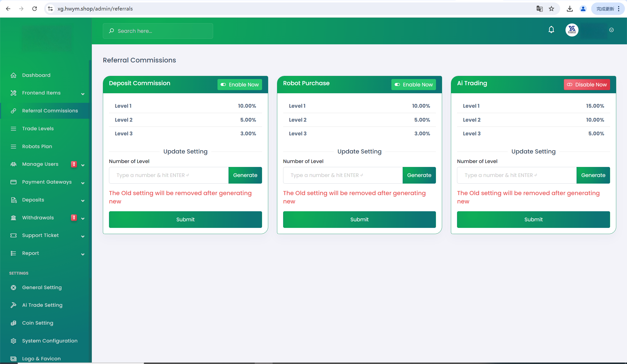Image resolution: width=627 pixels, height=364 pixels.
Task: Click the notification bell icon
Action: (551, 30)
